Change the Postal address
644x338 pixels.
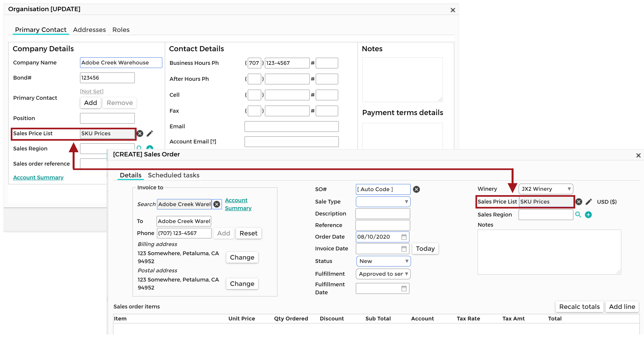[242, 284]
